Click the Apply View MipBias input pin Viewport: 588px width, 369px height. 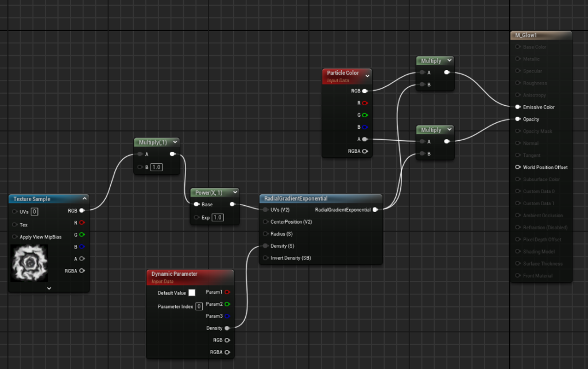pos(15,237)
